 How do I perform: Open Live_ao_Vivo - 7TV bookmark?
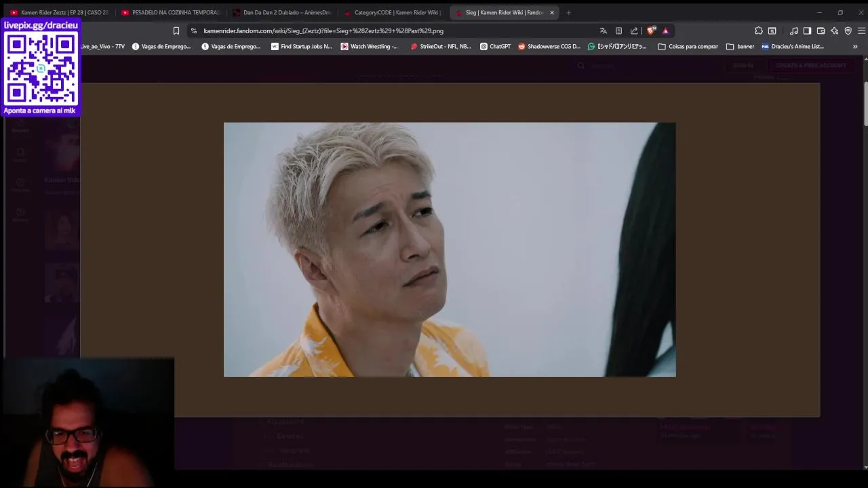click(103, 47)
